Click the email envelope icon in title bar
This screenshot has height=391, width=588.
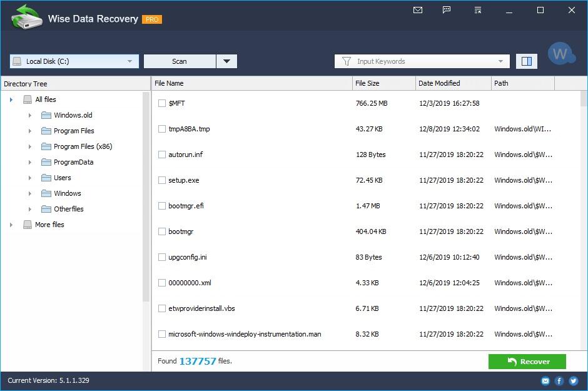click(x=418, y=10)
